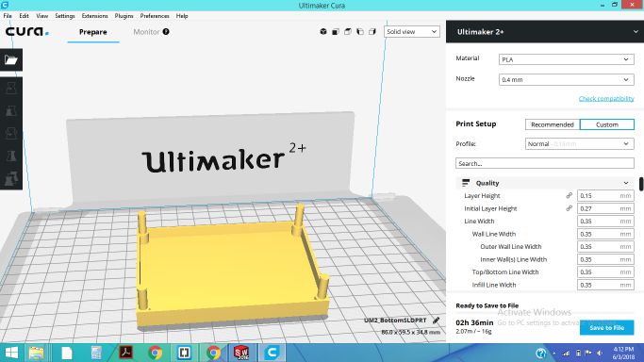The width and height of the screenshot is (644, 362).
Task: Collapse the Quality settings section
Action: coord(626,183)
